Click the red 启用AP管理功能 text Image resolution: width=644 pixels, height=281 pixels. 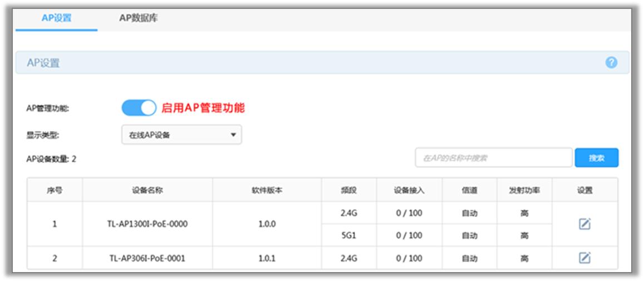click(x=203, y=108)
